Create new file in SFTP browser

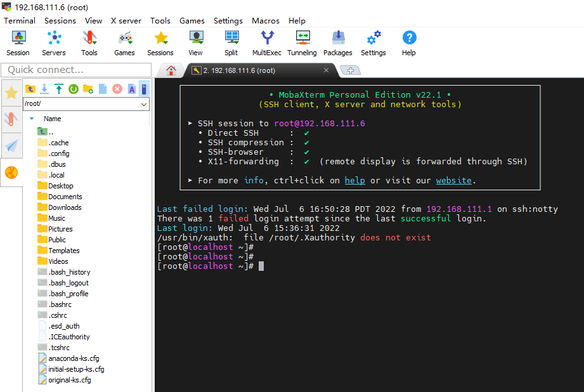(x=103, y=89)
